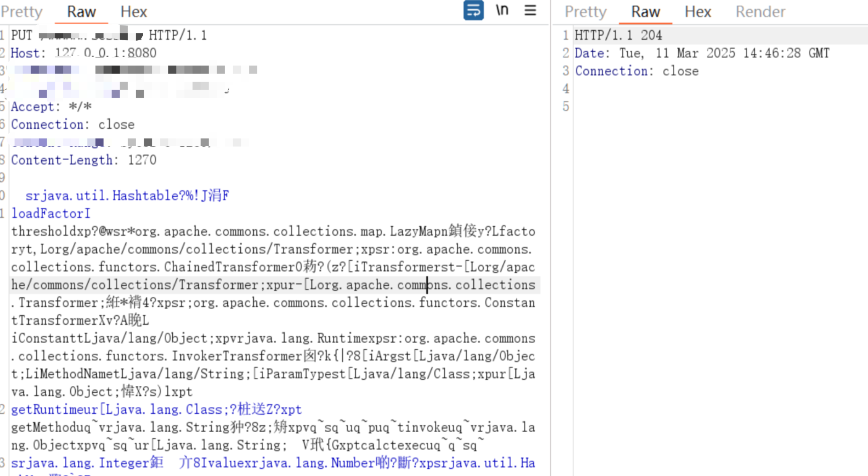Click request Connection: close header
This screenshot has width=868, height=476.
(x=73, y=125)
